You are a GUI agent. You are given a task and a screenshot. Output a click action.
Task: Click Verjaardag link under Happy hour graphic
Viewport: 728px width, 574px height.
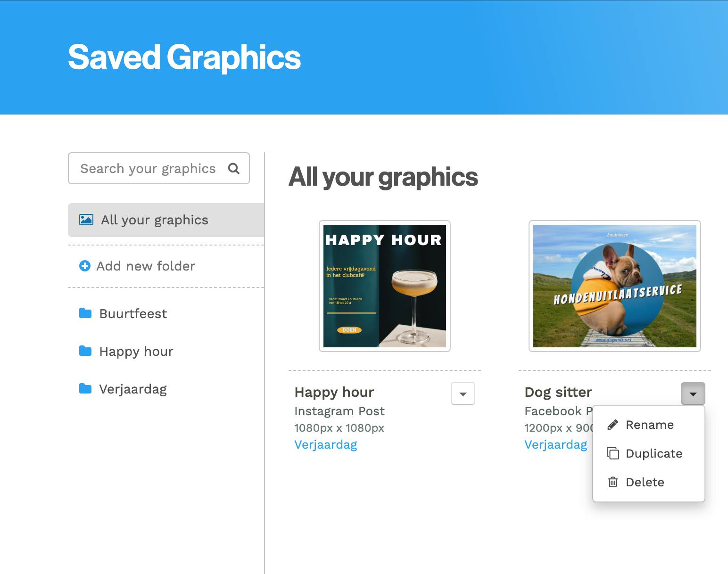326,444
